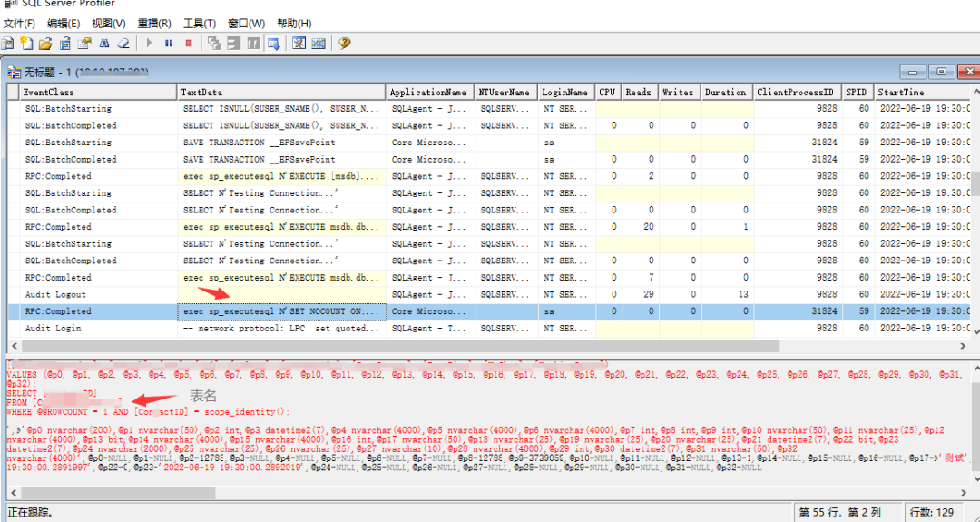Viewport: 980px width, 522px height.
Task: Open the 窗口(W) menu
Action: pyautogui.click(x=246, y=23)
